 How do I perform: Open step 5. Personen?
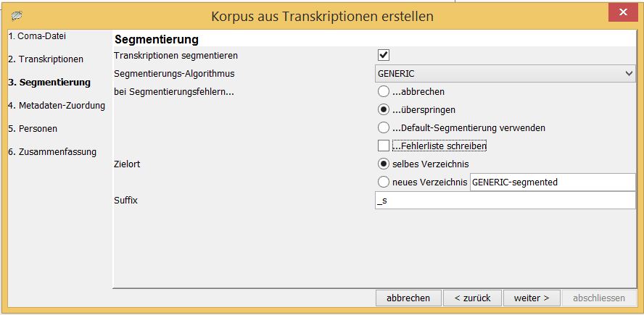[33, 129]
